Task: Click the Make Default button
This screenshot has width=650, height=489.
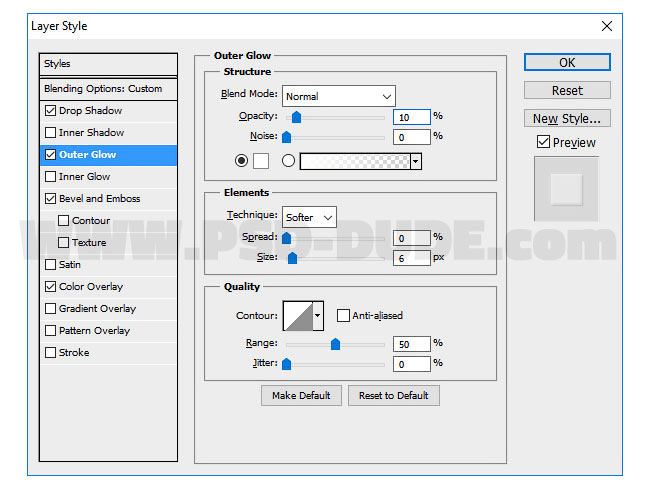Action: coord(301,395)
